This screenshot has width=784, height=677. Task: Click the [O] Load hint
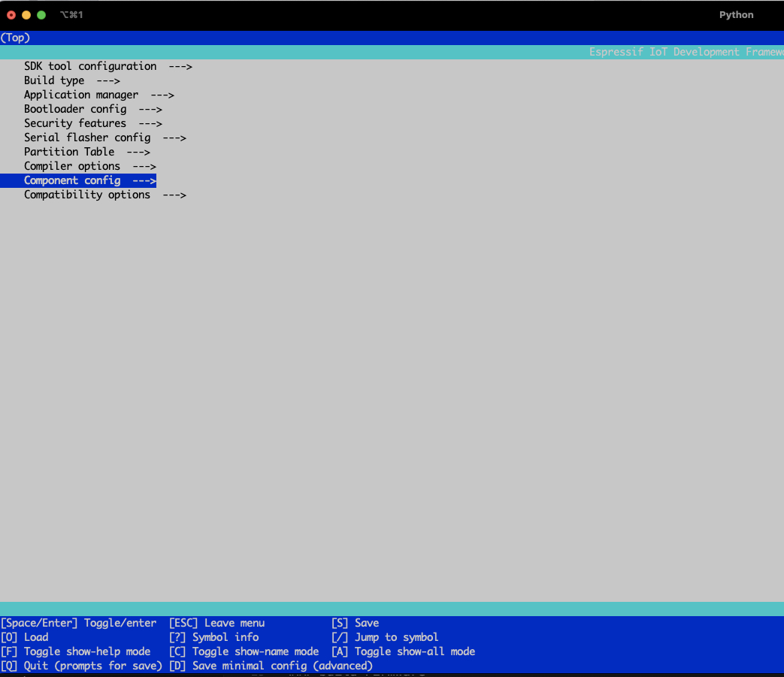pos(25,637)
